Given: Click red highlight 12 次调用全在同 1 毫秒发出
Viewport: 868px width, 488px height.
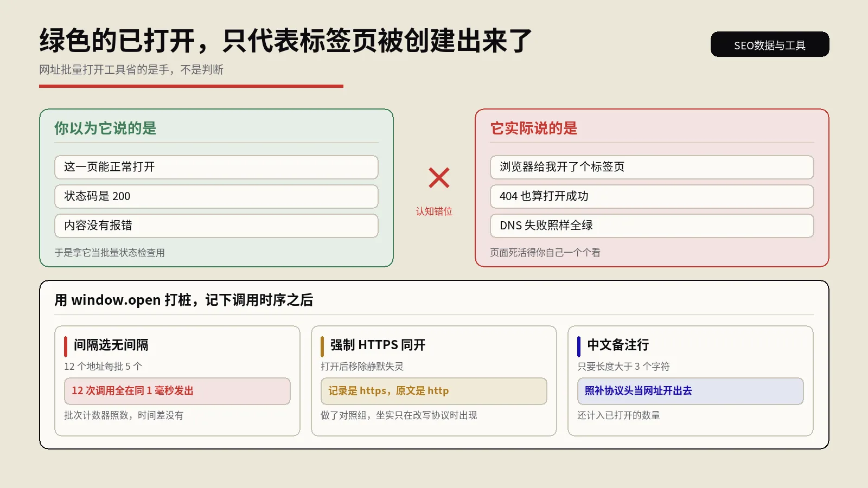Looking at the screenshot, I should [177, 391].
